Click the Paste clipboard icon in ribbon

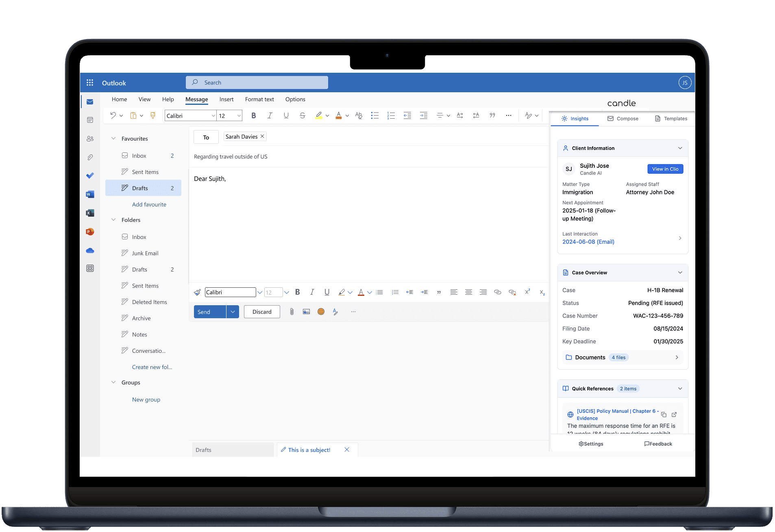(x=133, y=115)
